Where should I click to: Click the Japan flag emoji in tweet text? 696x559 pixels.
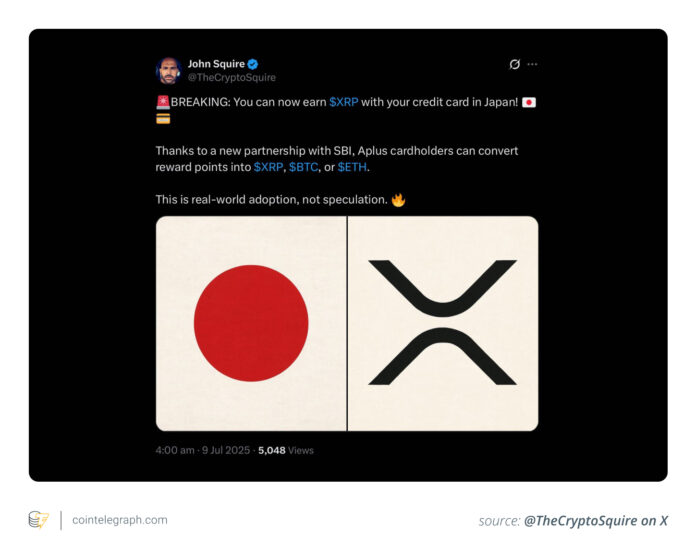tap(529, 103)
